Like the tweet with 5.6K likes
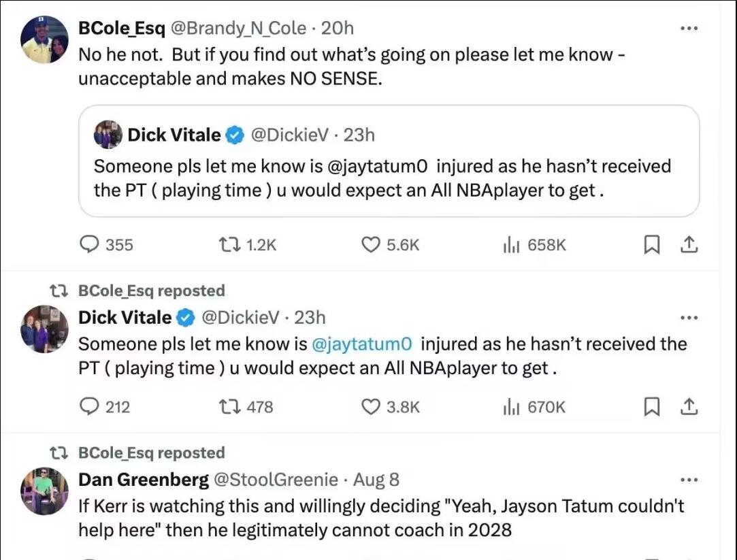Viewport: 737px width, 560px height. 370,245
